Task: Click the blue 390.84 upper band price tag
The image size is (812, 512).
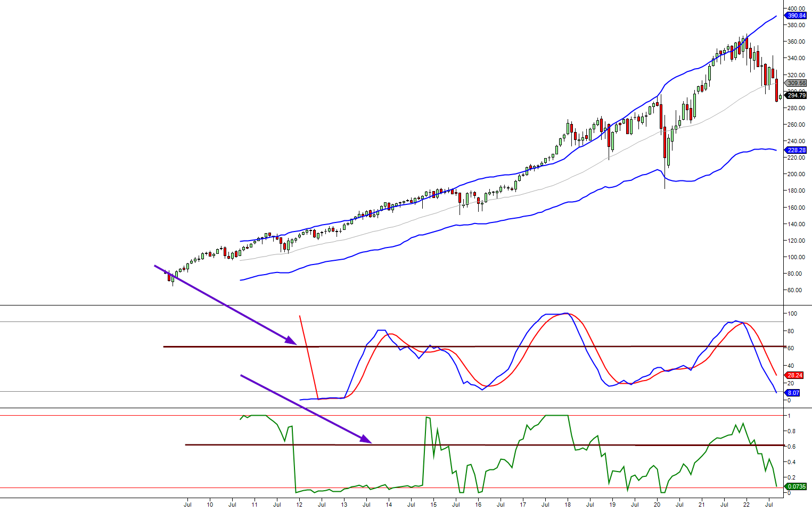Action: click(x=797, y=16)
